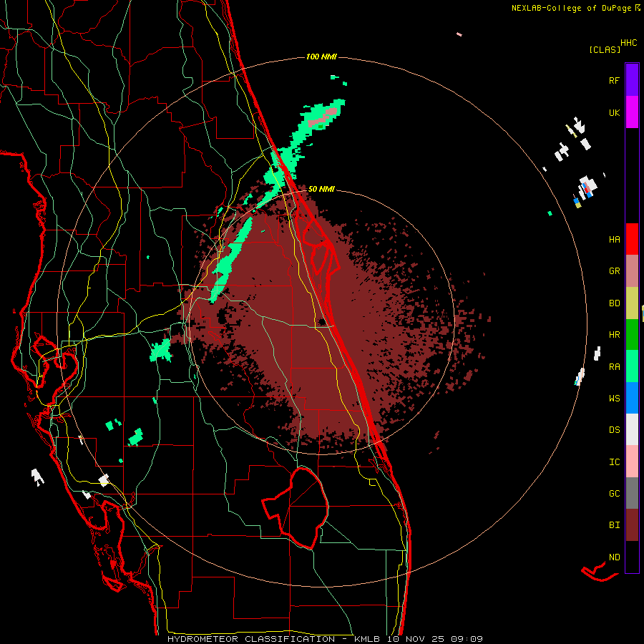Click the BD legend label
Image resolution: width=644 pixels, height=644 pixels.
point(614,303)
